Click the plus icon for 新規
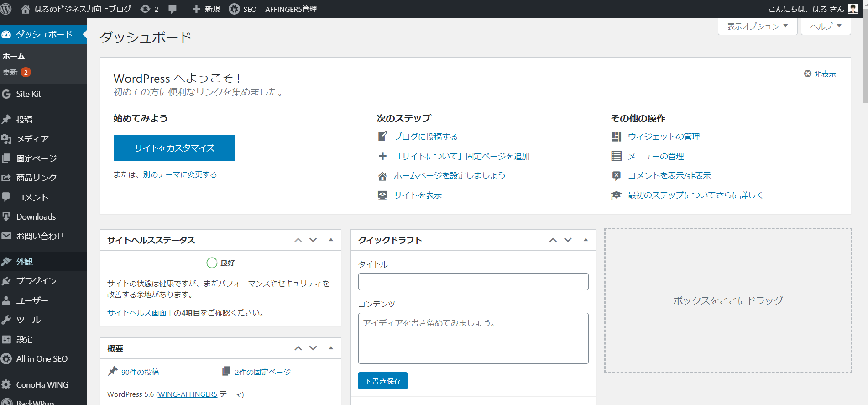 point(196,9)
